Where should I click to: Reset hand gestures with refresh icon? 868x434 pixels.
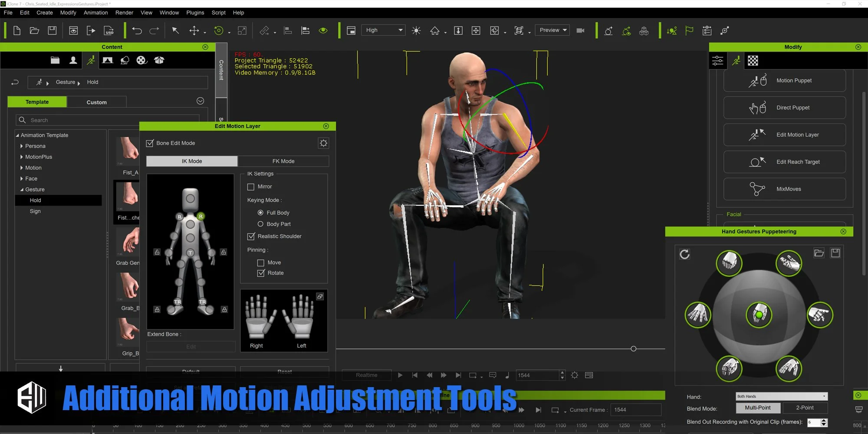[x=684, y=254]
